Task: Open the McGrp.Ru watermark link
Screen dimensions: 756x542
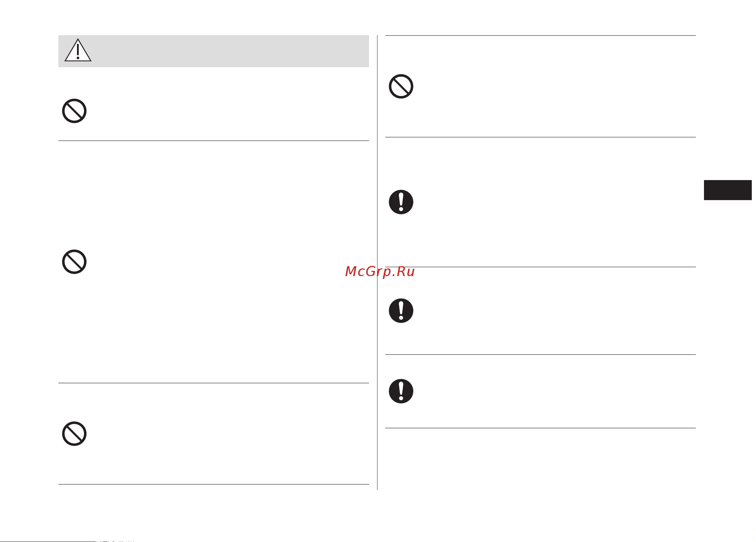Action: click(x=380, y=272)
